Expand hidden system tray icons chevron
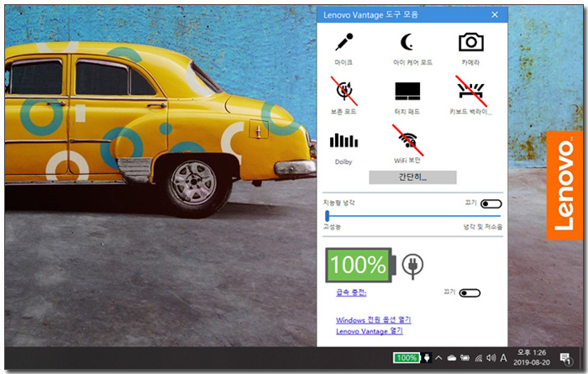The image size is (588, 374). pyautogui.click(x=438, y=358)
